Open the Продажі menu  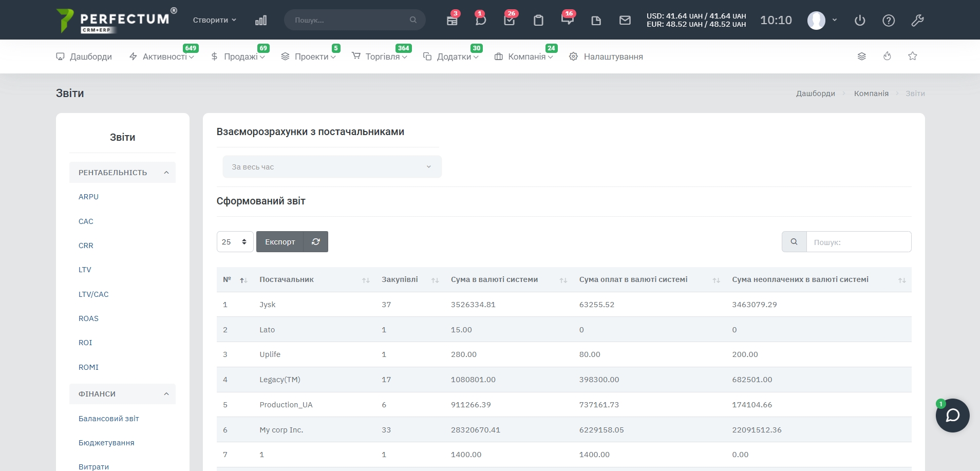tap(240, 56)
